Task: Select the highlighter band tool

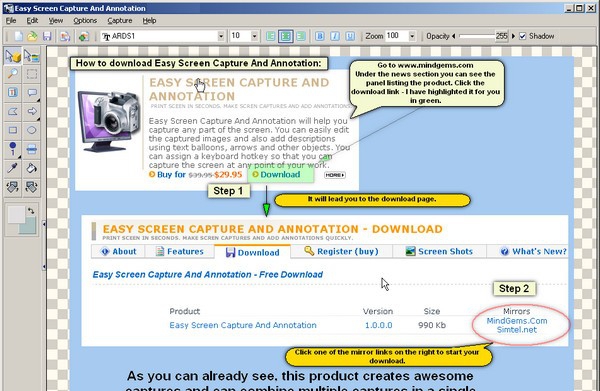Action: coord(31,149)
